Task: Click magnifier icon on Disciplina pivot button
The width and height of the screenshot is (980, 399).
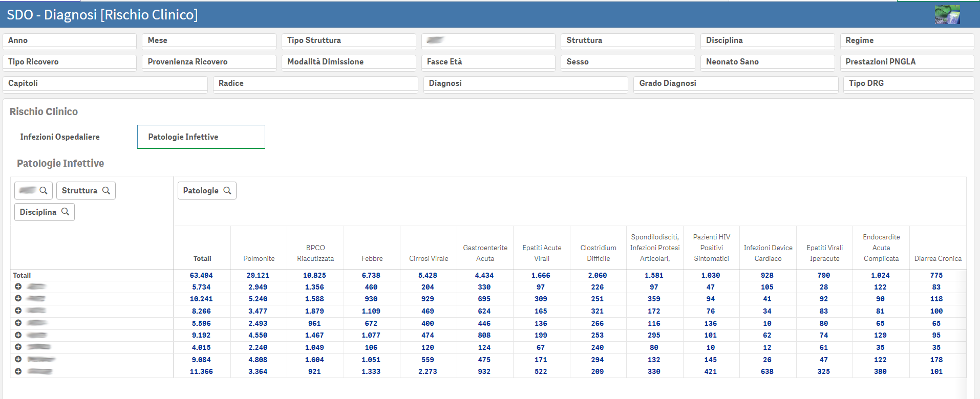Action: point(65,212)
